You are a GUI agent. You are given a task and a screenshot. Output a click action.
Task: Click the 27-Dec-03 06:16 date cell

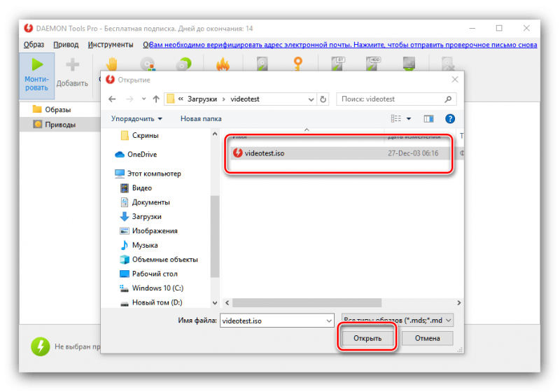(x=413, y=153)
